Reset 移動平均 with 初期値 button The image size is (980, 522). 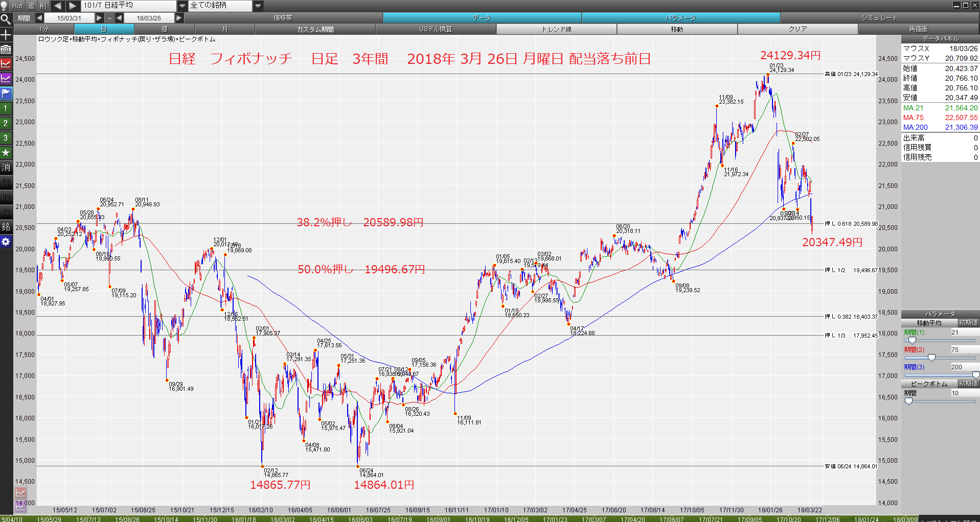tap(968, 323)
